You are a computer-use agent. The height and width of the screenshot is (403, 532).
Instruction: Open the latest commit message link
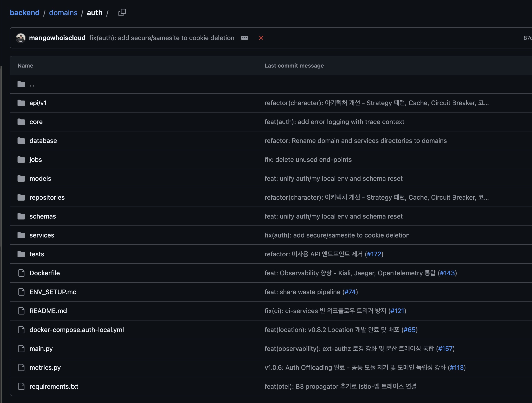(x=162, y=38)
